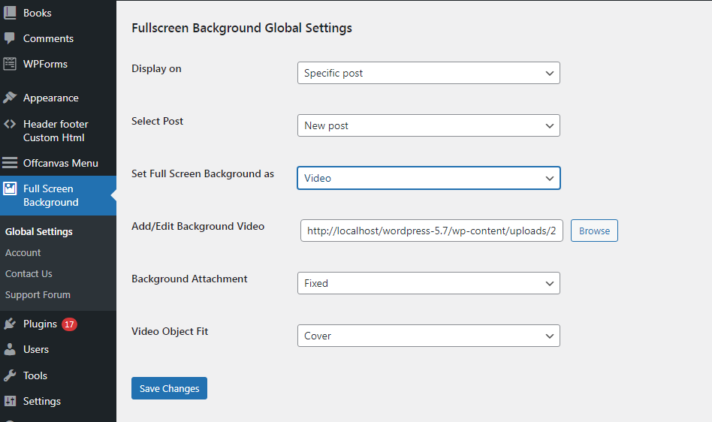Click the WPForms form icon
This screenshot has width=712, height=422.
coord(10,64)
